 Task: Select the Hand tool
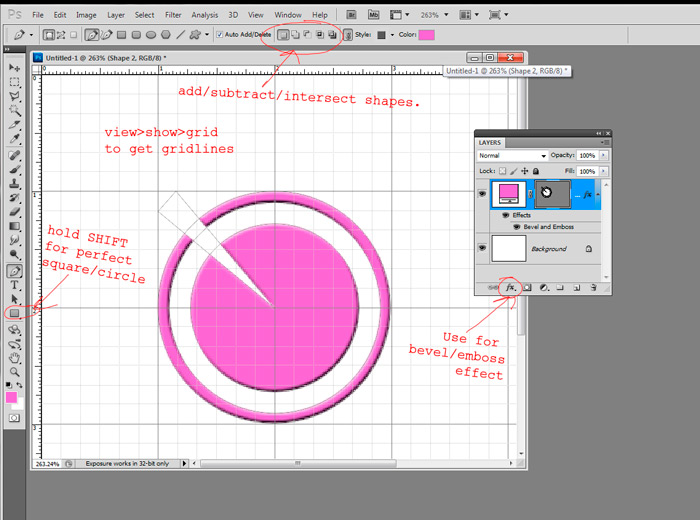pyautogui.click(x=15, y=357)
